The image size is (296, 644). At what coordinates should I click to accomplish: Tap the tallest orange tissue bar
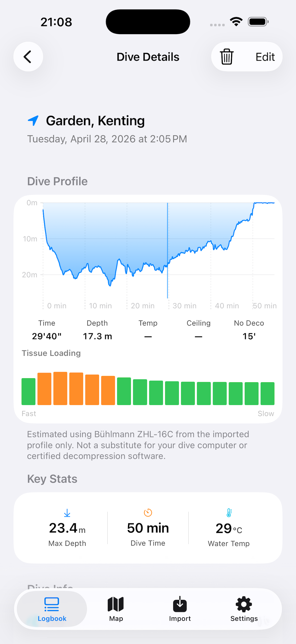pos(60,388)
